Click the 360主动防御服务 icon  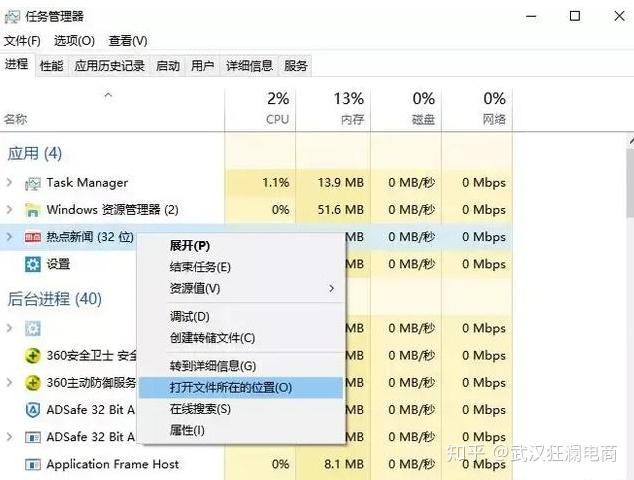click(32, 383)
